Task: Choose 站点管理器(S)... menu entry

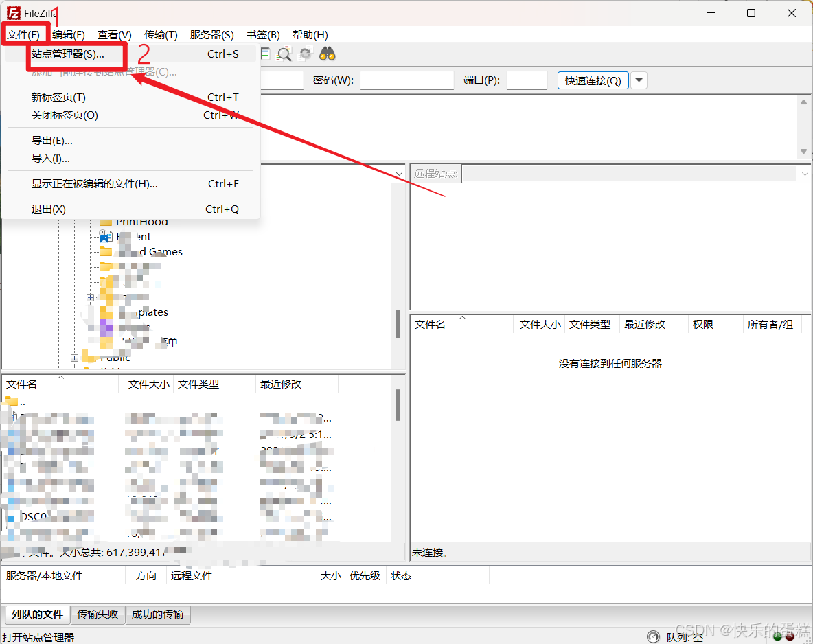Action: point(130,54)
